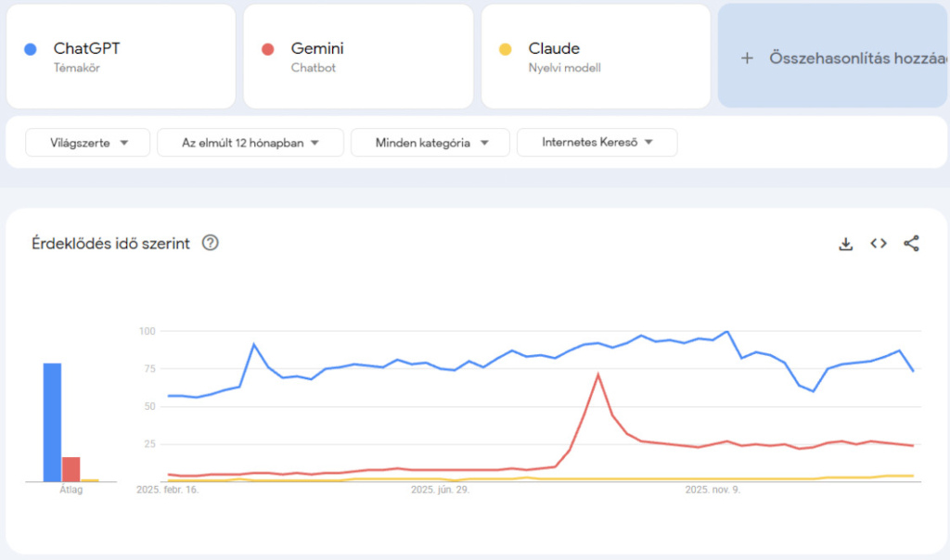This screenshot has width=950, height=560.
Task: Click the red Gemini color dot
Action: [x=268, y=49]
